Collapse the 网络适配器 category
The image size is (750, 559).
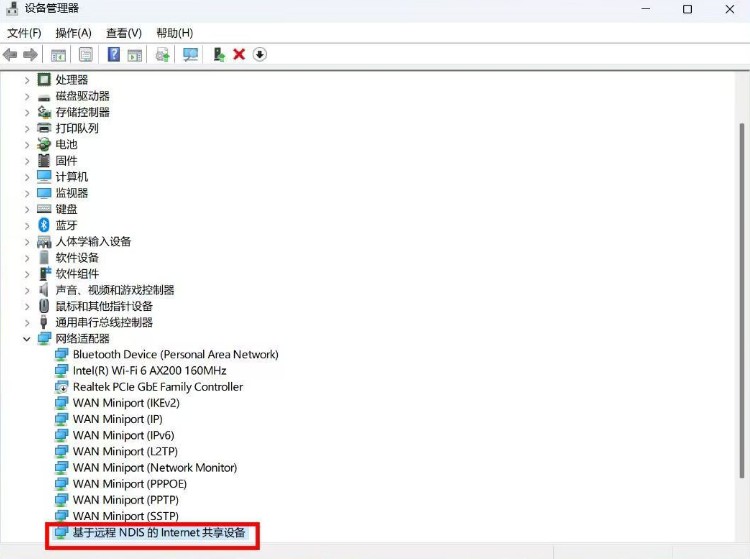27,339
